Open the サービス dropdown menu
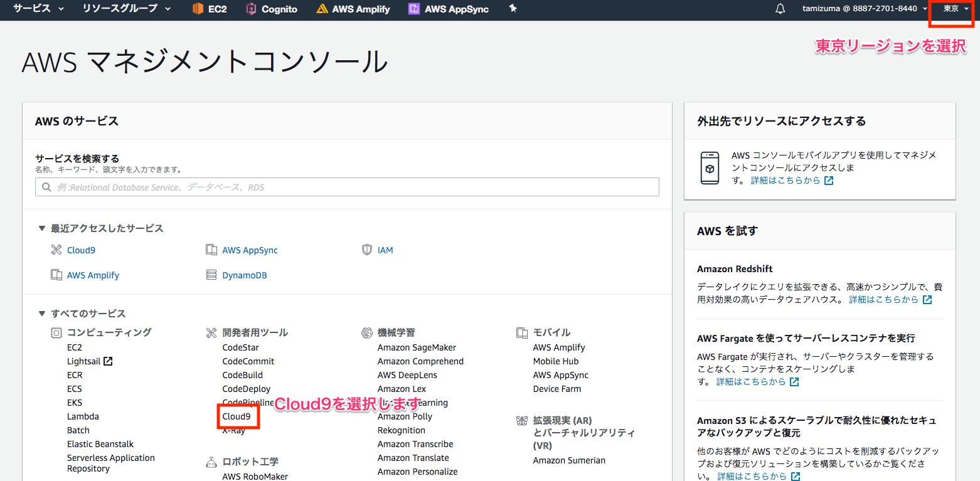Image resolution: width=980 pixels, height=481 pixels. pyautogui.click(x=38, y=9)
